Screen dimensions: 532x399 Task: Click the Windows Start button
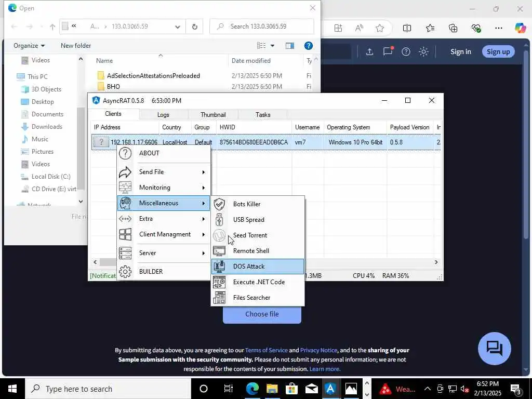12,389
